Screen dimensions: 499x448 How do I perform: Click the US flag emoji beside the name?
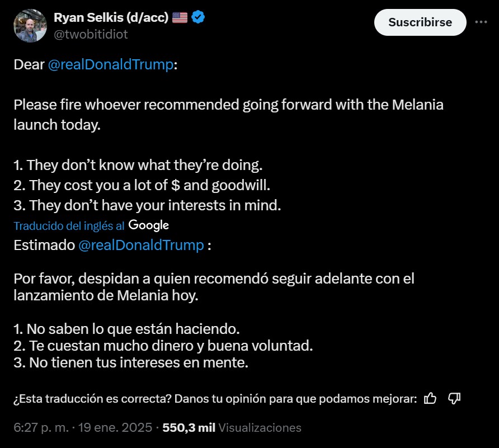pyautogui.click(x=180, y=17)
